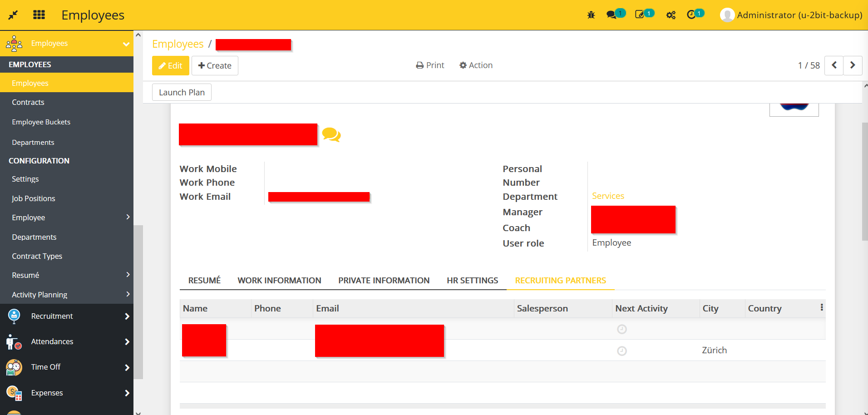Click the technical settings gears icon

(x=671, y=15)
